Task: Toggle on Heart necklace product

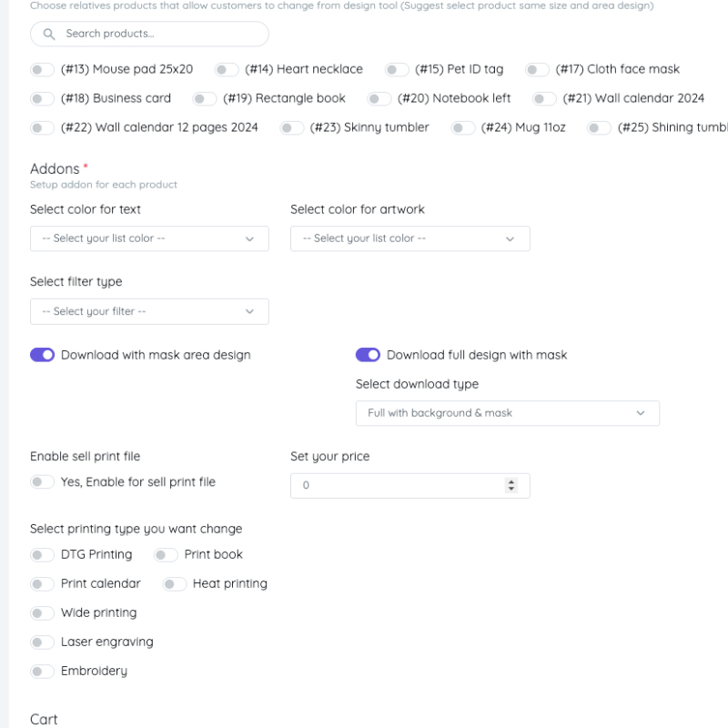Action: [227, 69]
